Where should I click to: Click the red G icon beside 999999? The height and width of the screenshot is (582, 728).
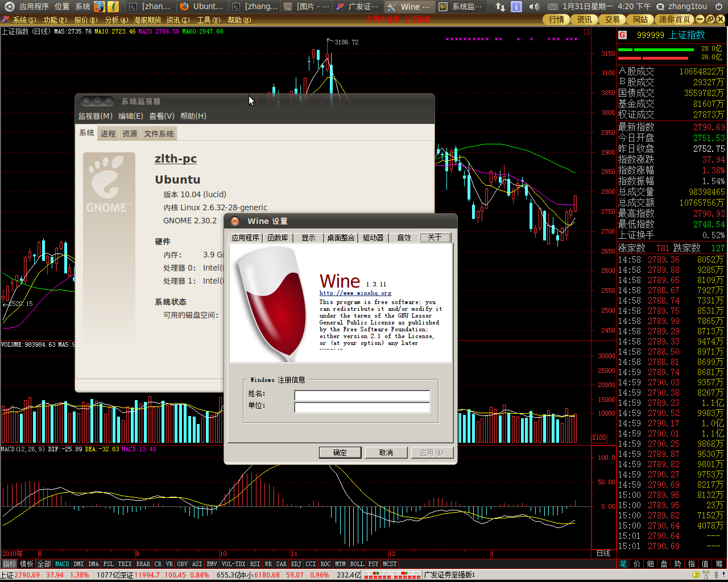tap(622, 35)
